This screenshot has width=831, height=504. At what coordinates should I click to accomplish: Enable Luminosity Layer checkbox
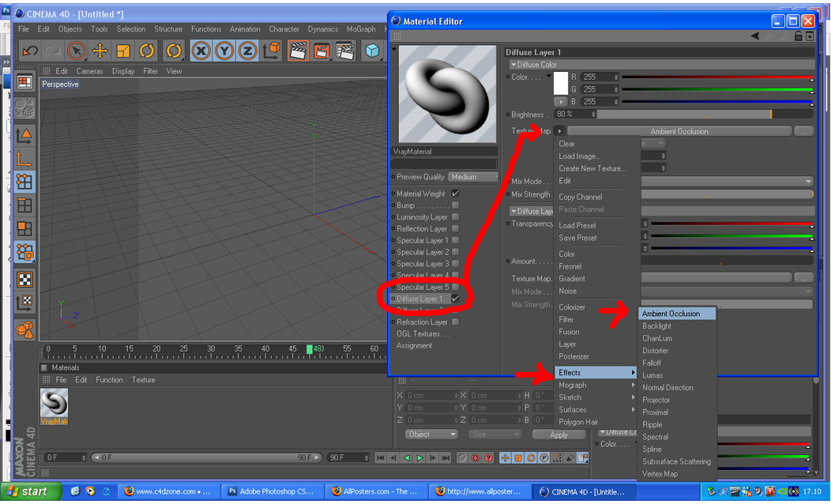pos(455,216)
